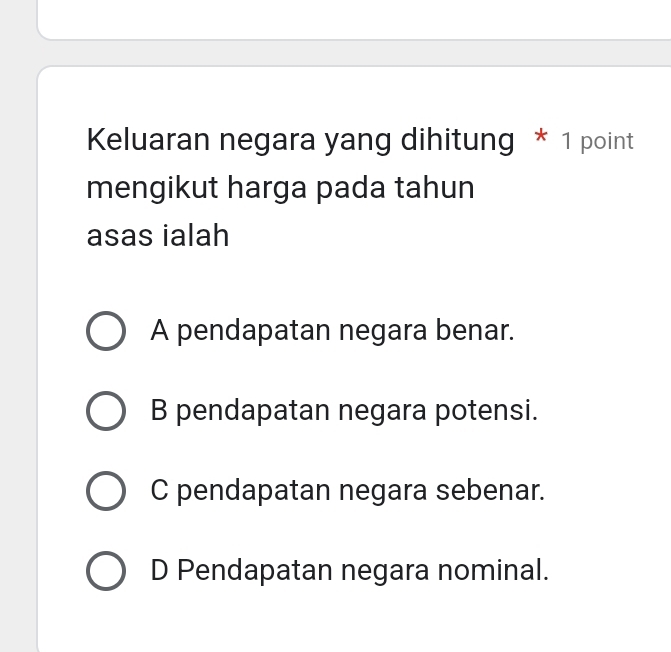671x652 pixels.
Task: Click the 'D Pendapatan negara nominal.' label text
Action: coord(350,572)
